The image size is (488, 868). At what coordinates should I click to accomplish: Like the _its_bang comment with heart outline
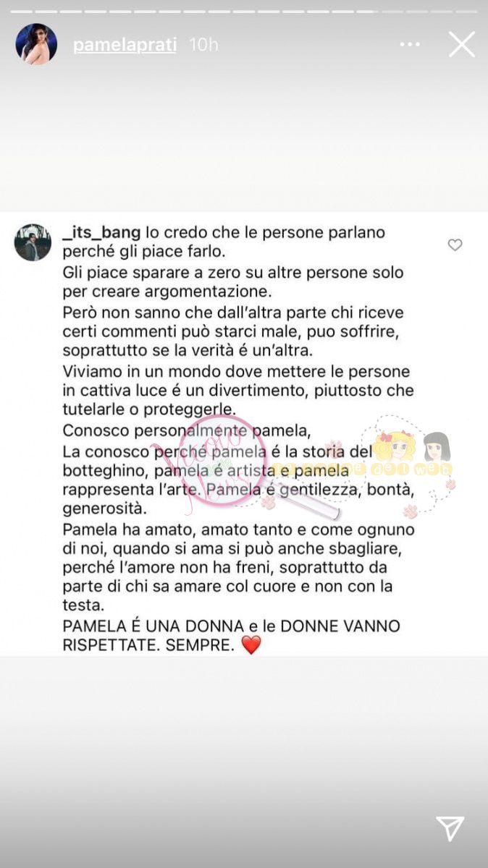coord(455,245)
